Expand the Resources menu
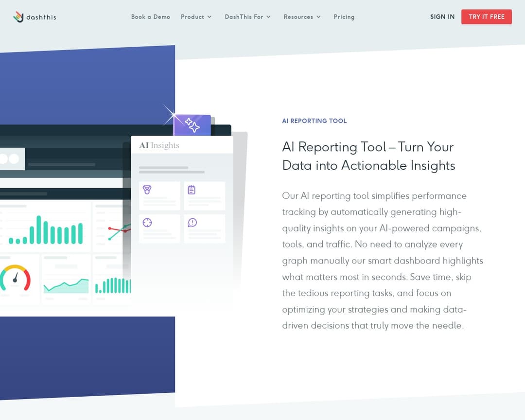This screenshot has height=420, width=525. pos(302,17)
